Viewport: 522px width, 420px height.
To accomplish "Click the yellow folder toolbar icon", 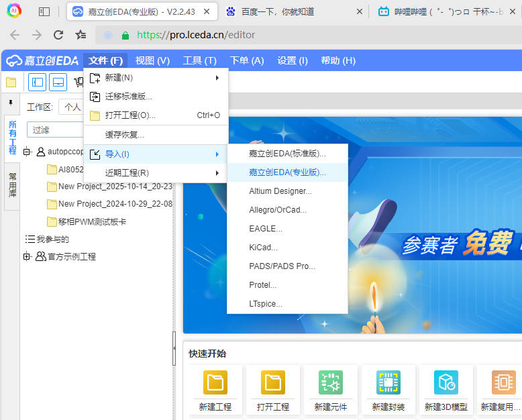I will 11,83.
